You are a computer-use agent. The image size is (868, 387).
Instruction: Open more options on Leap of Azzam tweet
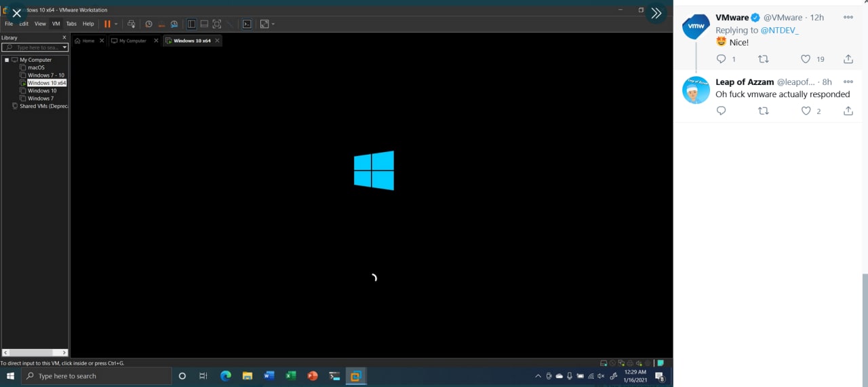click(x=848, y=82)
